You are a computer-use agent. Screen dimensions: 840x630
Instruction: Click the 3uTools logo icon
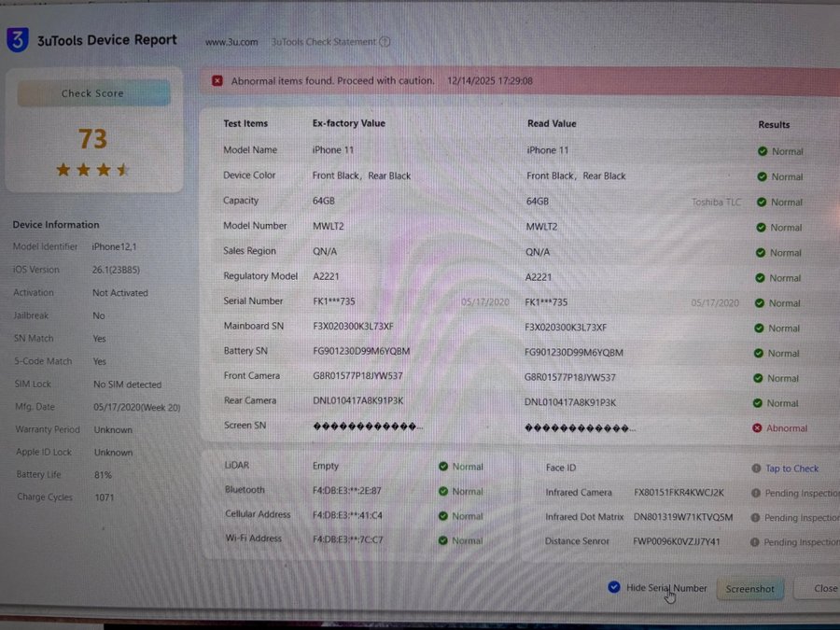click(18, 40)
